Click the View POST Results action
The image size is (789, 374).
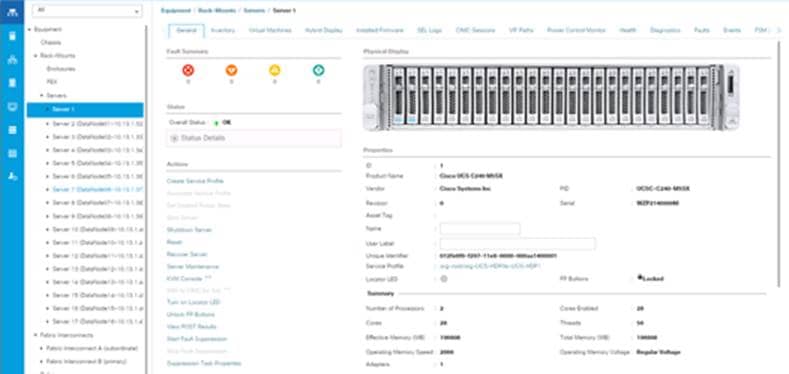[x=191, y=327]
